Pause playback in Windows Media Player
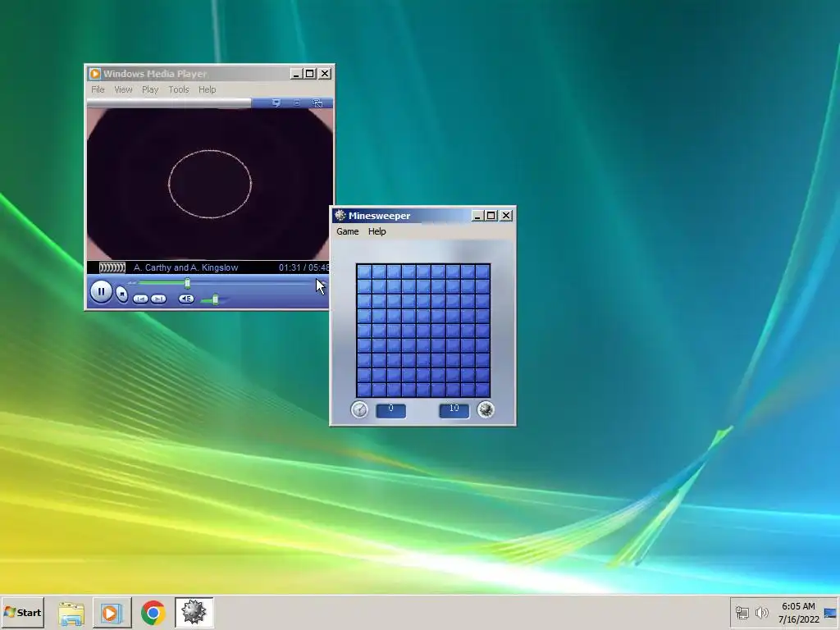 (x=101, y=292)
